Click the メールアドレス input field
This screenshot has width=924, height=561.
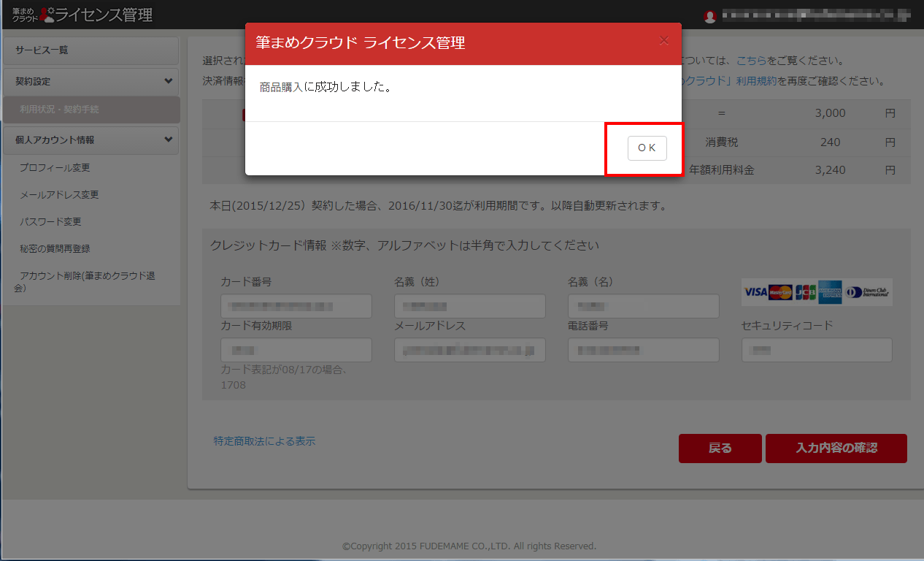[470, 350]
